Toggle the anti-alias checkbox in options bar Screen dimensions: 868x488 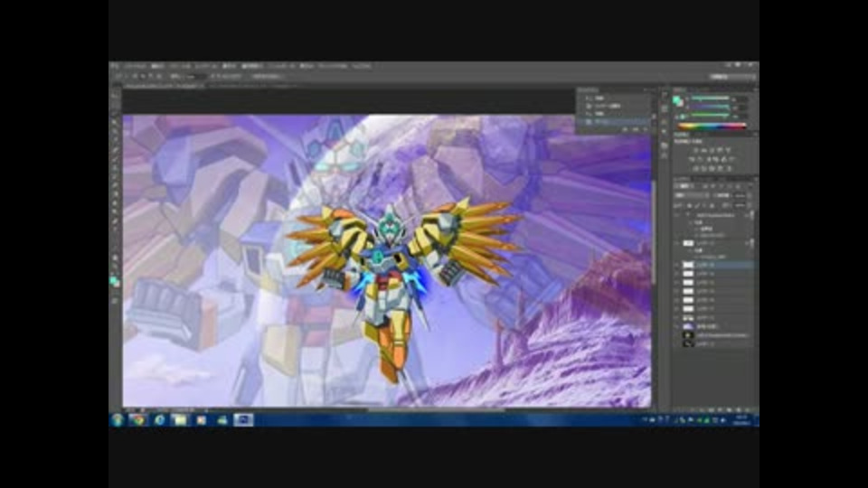pyautogui.click(x=213, y=76)
